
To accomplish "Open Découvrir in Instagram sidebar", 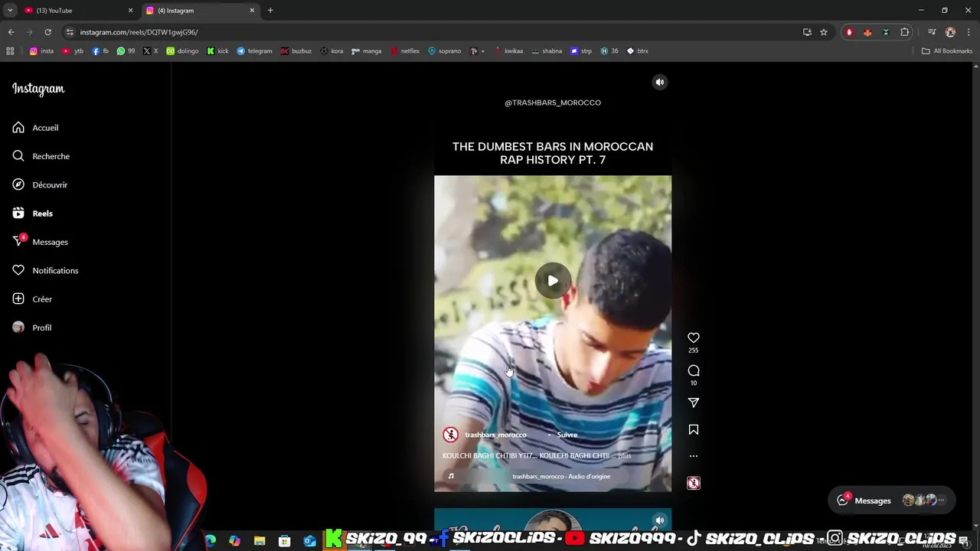I will point(50,184).
